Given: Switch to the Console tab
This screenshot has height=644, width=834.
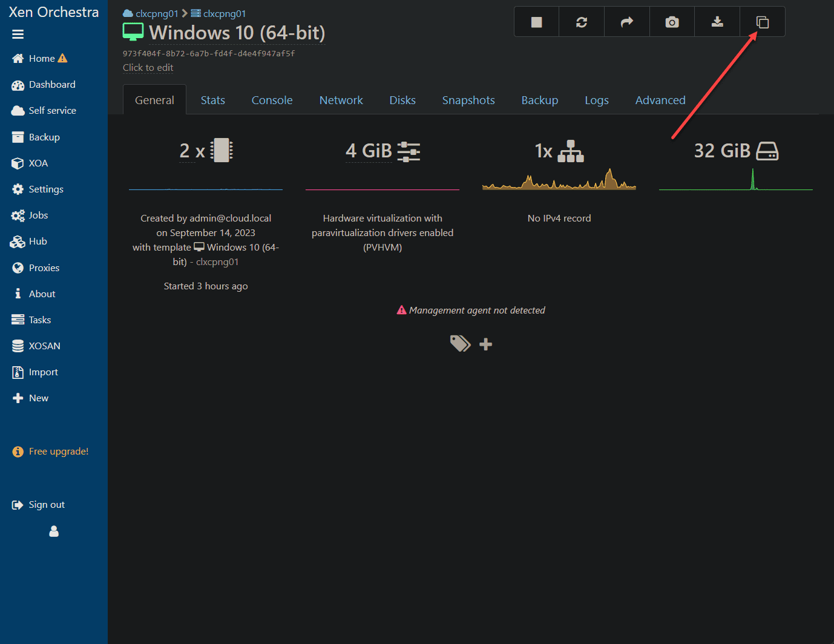Looking at the screenshot, I should (272, 100).
